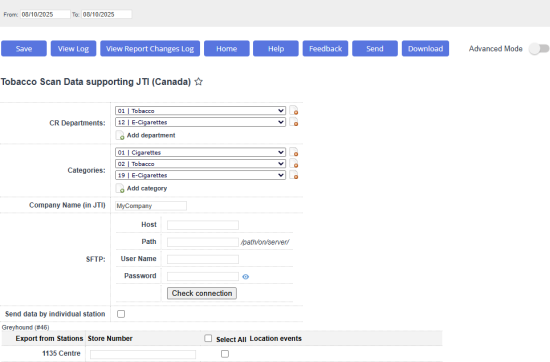Click the Add department icon
Viewport: 550px width, 362px height.
click(x=120, y=135)
